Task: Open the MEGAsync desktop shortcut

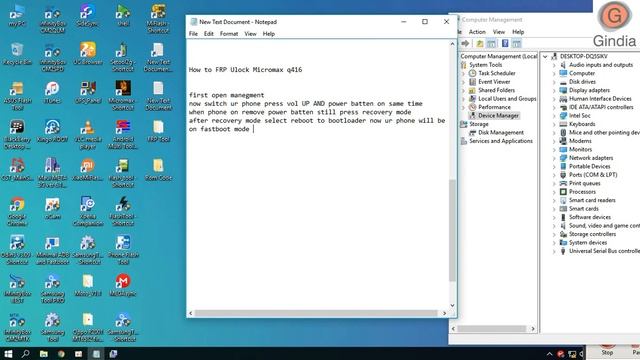Action: (x=123, y=285)
